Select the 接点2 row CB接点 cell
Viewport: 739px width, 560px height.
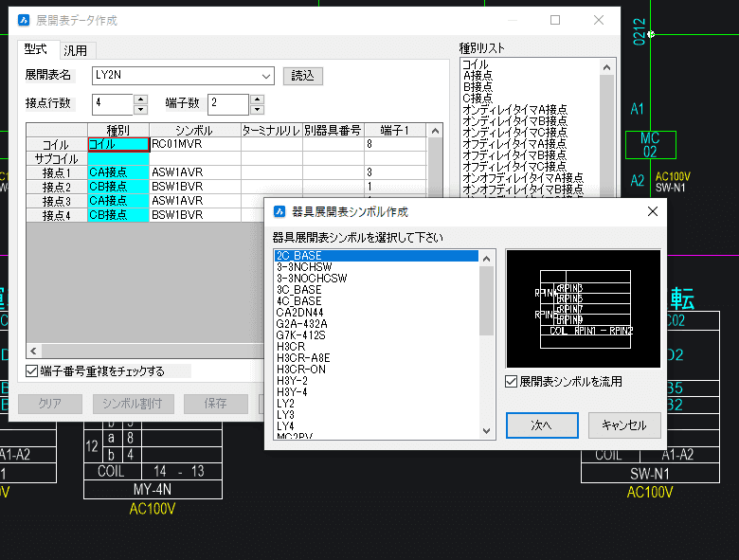coord(118,187)
